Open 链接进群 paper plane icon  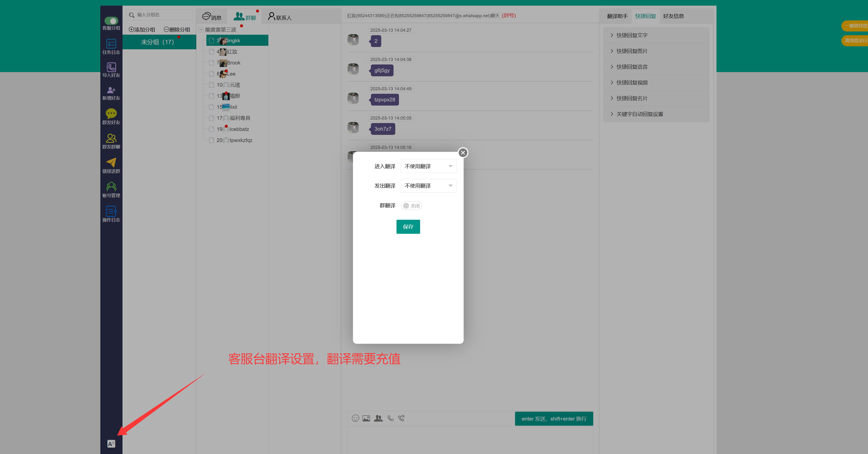(x=111, y=162)
